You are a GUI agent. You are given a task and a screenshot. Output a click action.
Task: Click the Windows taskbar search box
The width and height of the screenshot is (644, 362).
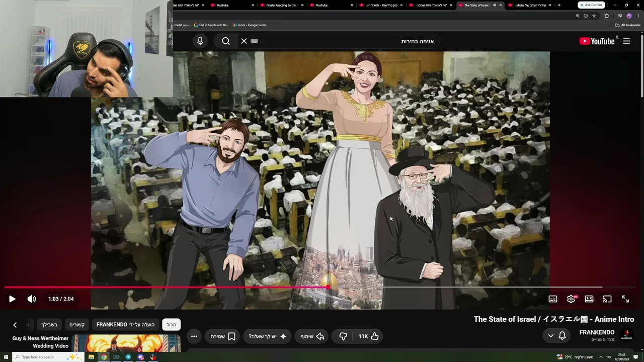point(48,357)
